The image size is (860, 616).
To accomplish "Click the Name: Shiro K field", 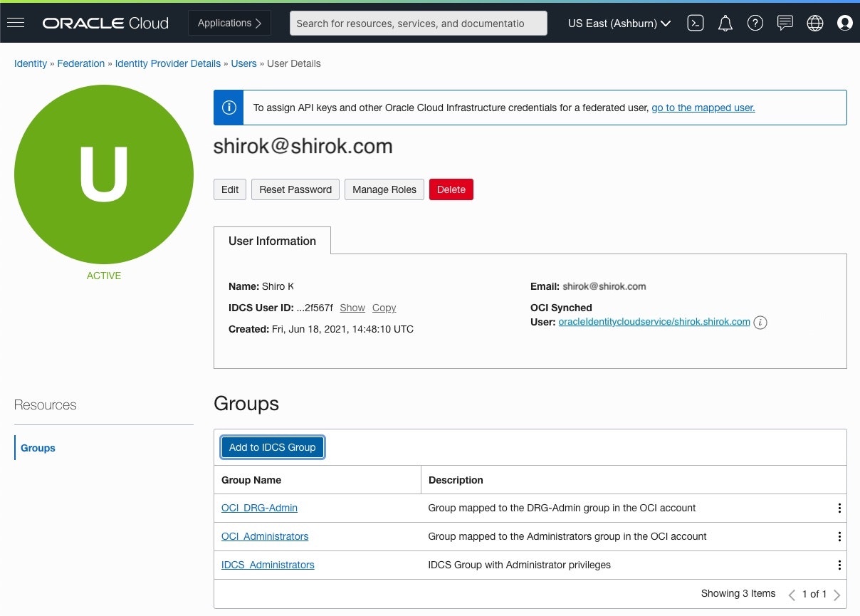I will click(261, 286).
